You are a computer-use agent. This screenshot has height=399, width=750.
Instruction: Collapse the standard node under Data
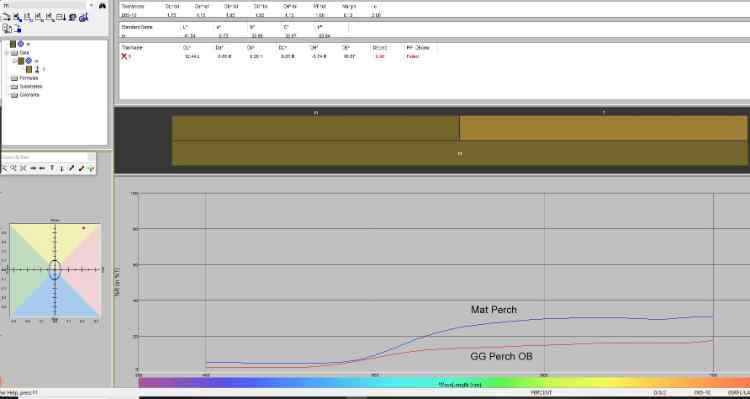(14, 61)
